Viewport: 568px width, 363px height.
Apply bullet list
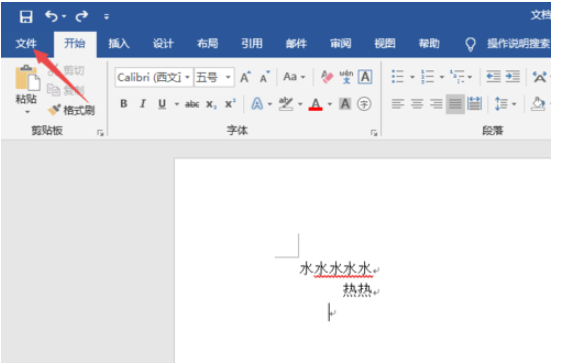pyautogui.click(x=398, y=77)
